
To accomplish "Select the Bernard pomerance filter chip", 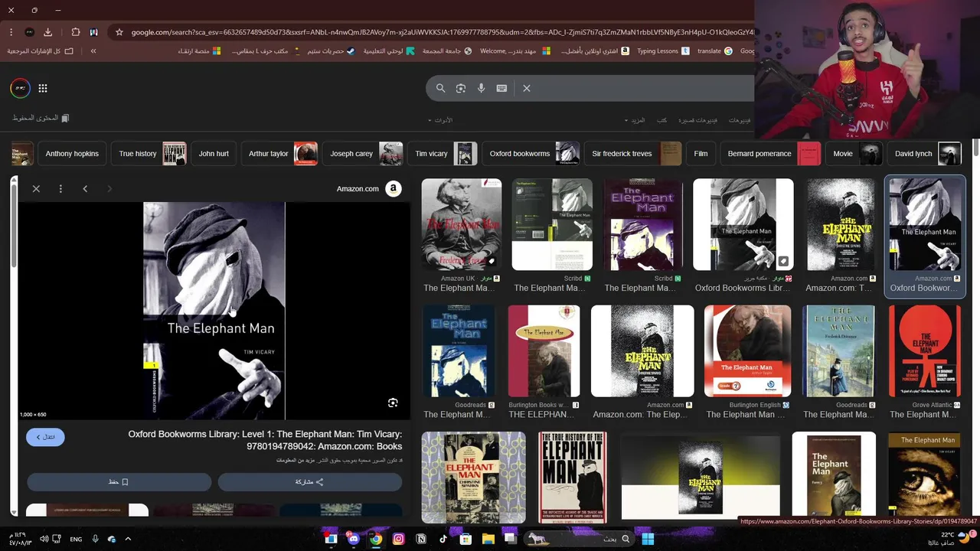I will (770, 154).
